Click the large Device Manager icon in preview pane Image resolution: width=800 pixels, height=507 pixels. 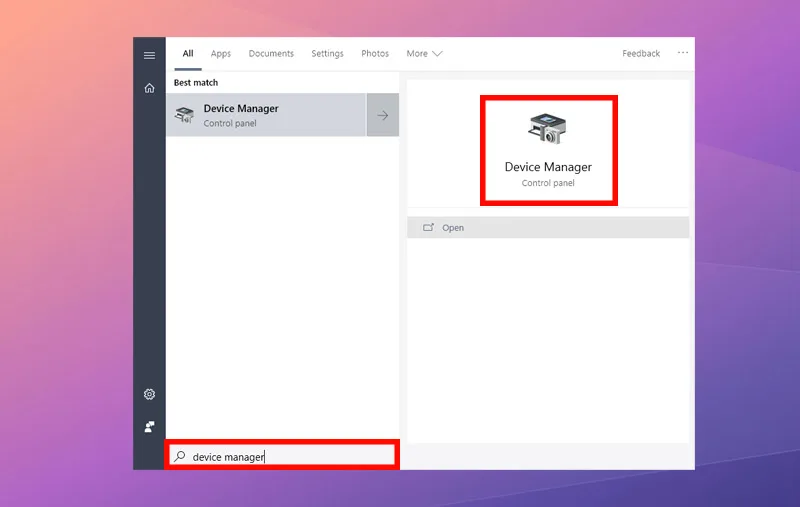coord(548,131)
